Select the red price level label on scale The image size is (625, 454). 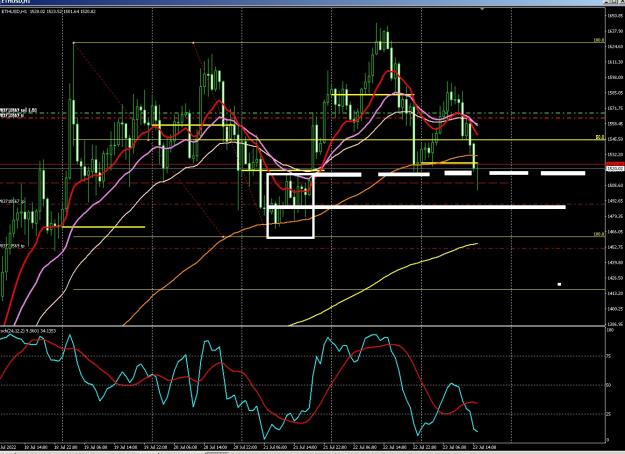615,164
